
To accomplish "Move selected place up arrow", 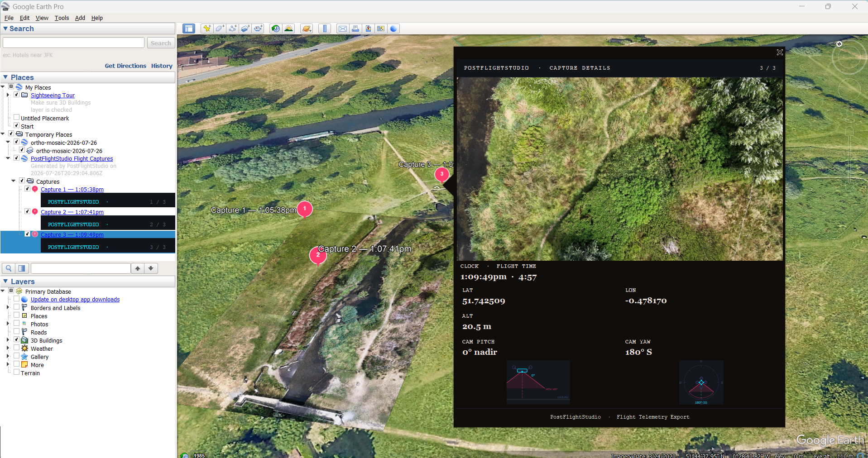I will pos(138,268).
